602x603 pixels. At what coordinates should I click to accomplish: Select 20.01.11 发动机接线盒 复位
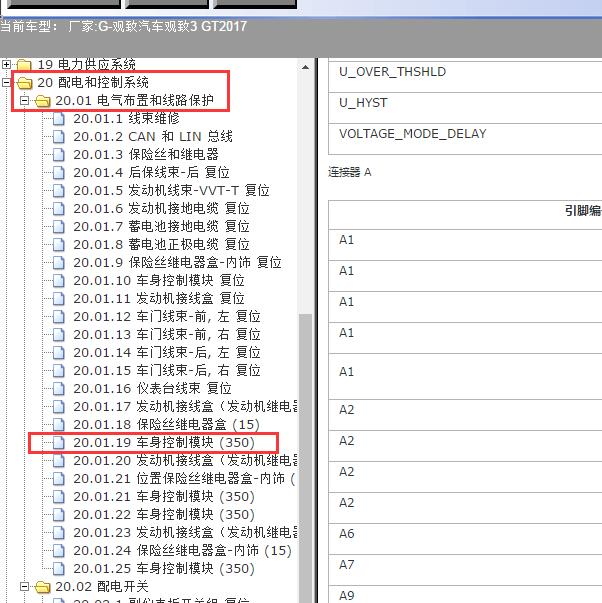point(159,298)
